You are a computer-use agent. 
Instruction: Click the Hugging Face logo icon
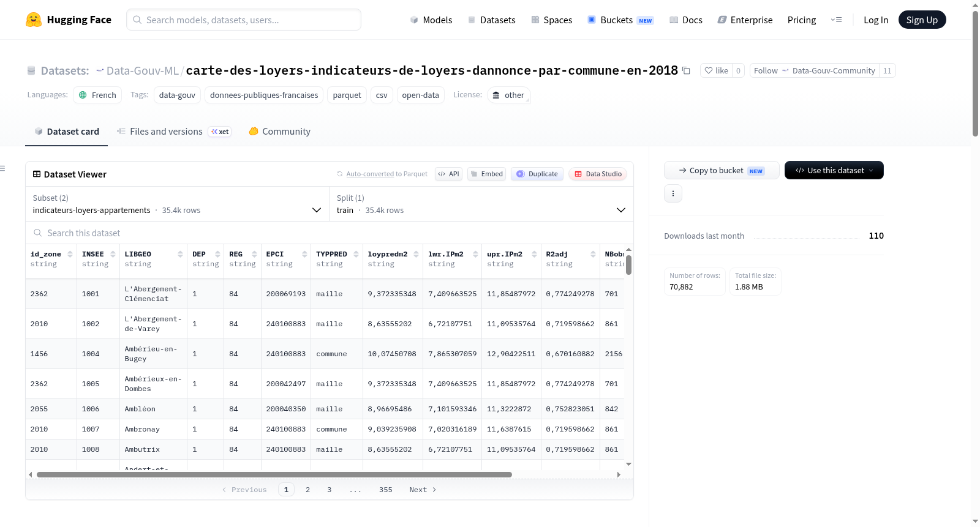tap(34, 20)
